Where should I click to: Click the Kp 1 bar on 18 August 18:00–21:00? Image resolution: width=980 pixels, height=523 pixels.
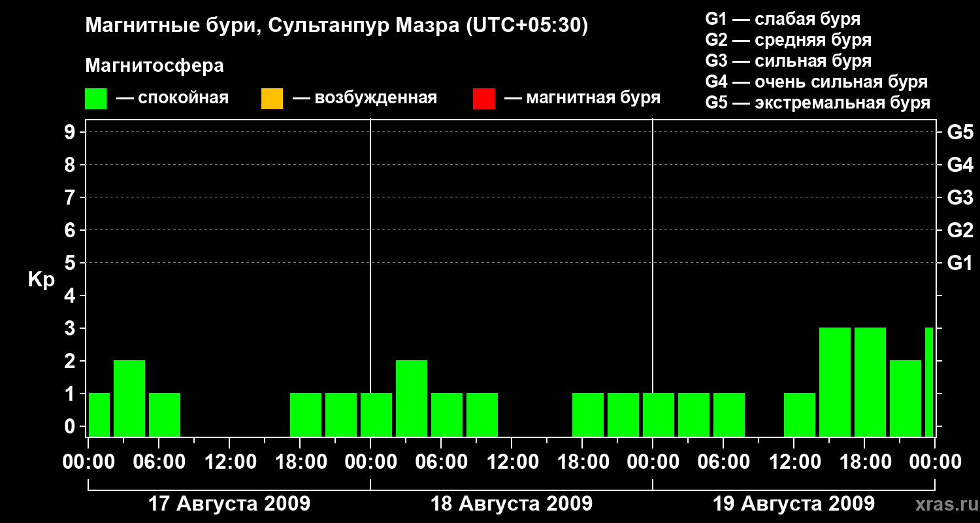tap(588, 414)
